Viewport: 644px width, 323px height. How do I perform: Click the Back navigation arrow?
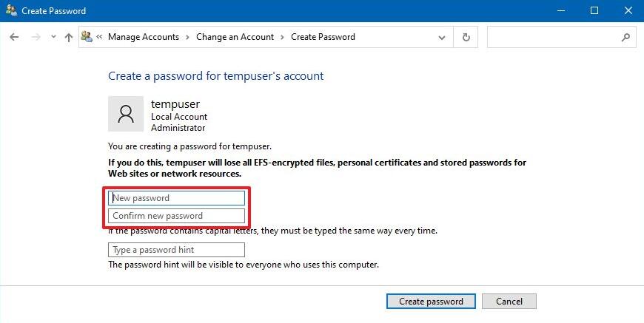point(14,37)
